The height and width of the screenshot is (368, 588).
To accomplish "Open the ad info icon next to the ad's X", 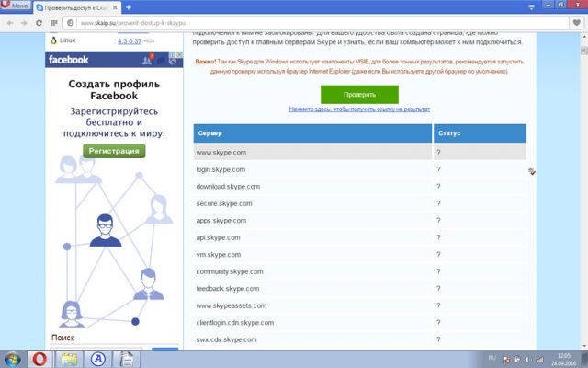I will [173, 54].
